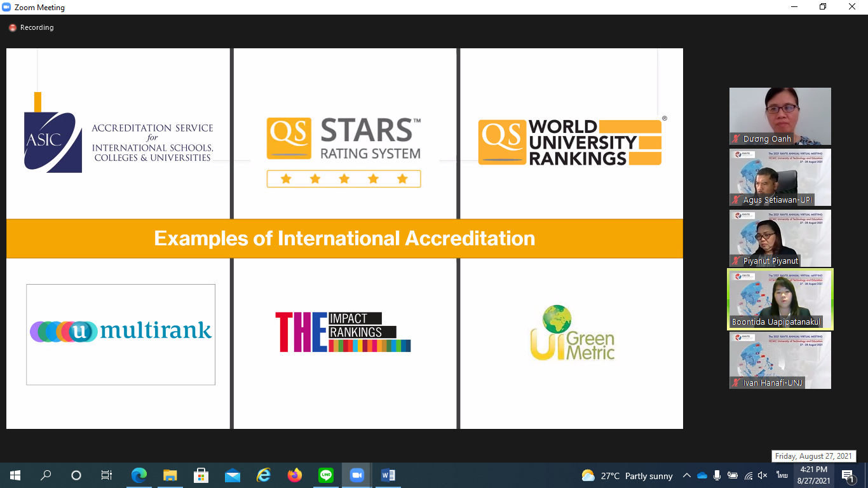Click the muted mic icon beside Dương Oanh
868x488 pixels.
pos(736,139)
